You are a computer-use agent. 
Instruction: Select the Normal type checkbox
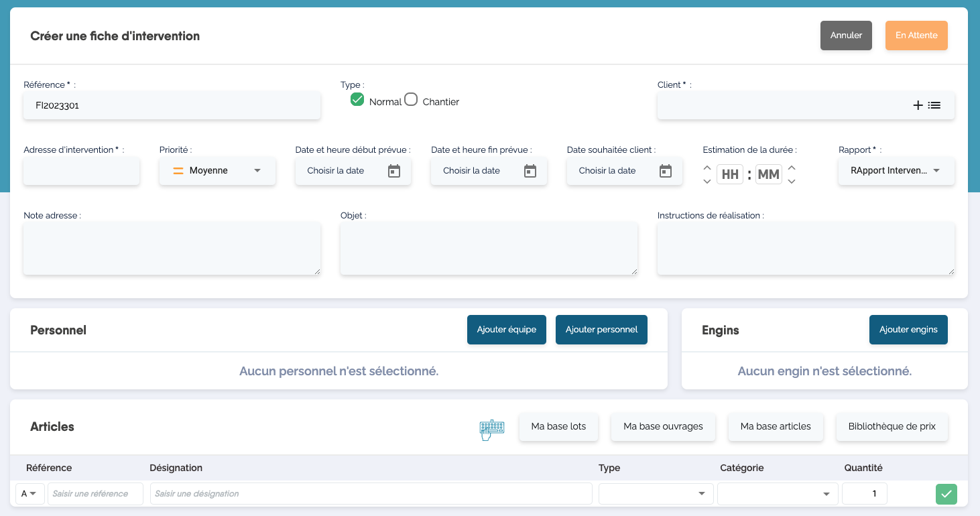(x=357, y=100)
